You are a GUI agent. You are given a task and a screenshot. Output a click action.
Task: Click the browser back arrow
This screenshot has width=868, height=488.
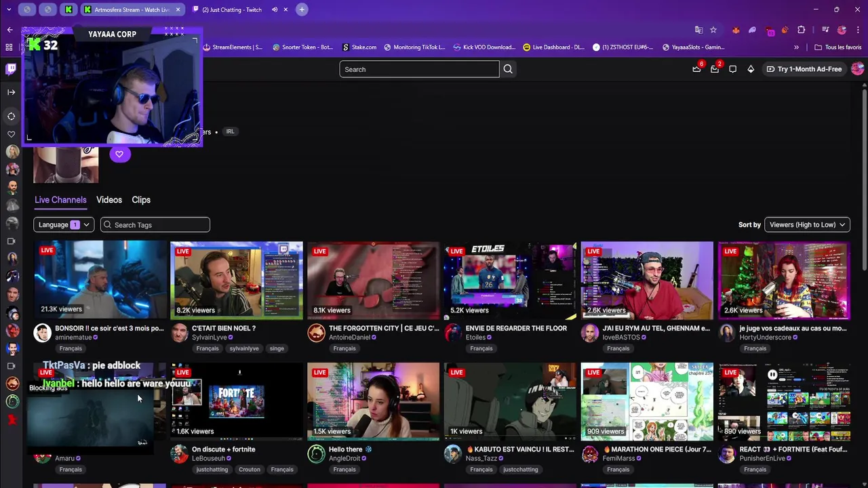9,30
